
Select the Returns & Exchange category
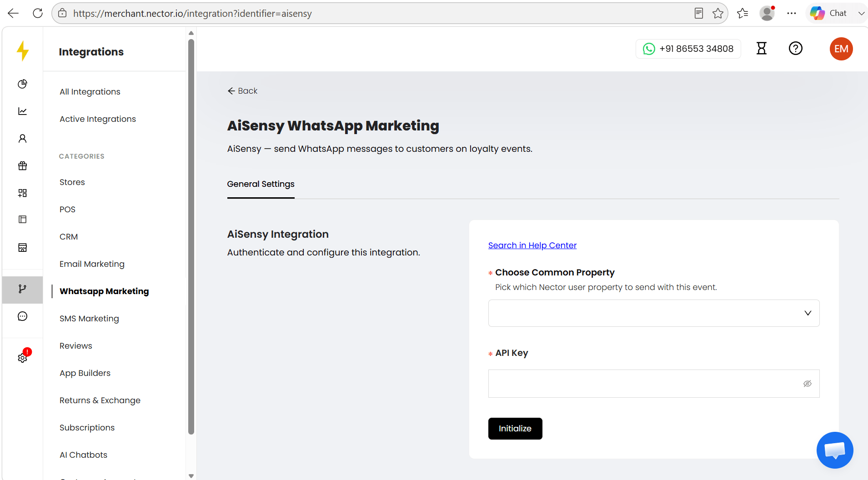pos(100,400)
